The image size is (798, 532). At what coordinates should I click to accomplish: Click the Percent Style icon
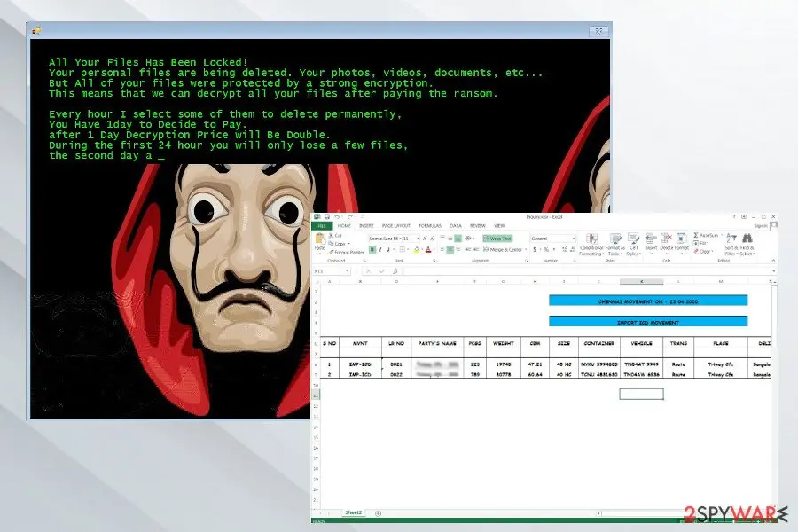tap(546, 249)
